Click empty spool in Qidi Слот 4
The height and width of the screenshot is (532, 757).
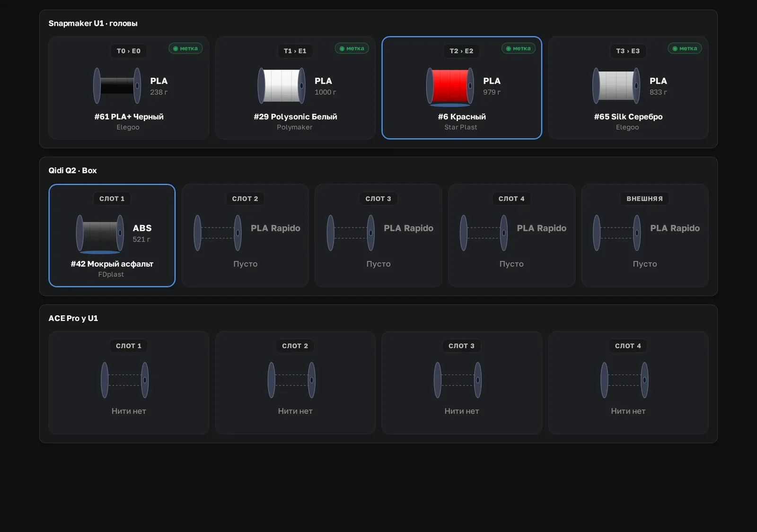coord(484,233)
